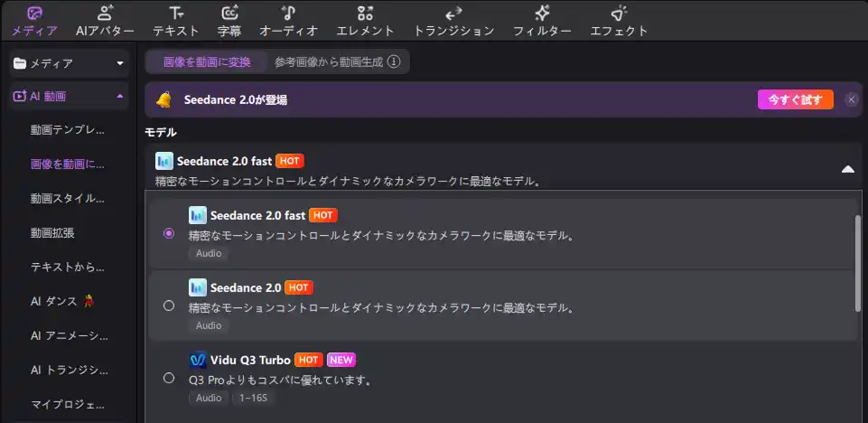
Task: Open the フィルター sparkle icon
Action: (x=542, y=14)
